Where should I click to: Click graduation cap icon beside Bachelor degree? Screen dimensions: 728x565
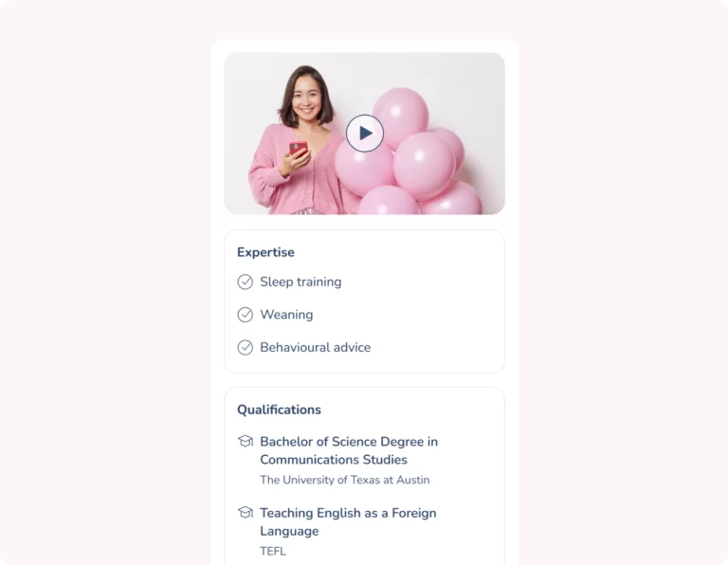[x=246, y=441]
